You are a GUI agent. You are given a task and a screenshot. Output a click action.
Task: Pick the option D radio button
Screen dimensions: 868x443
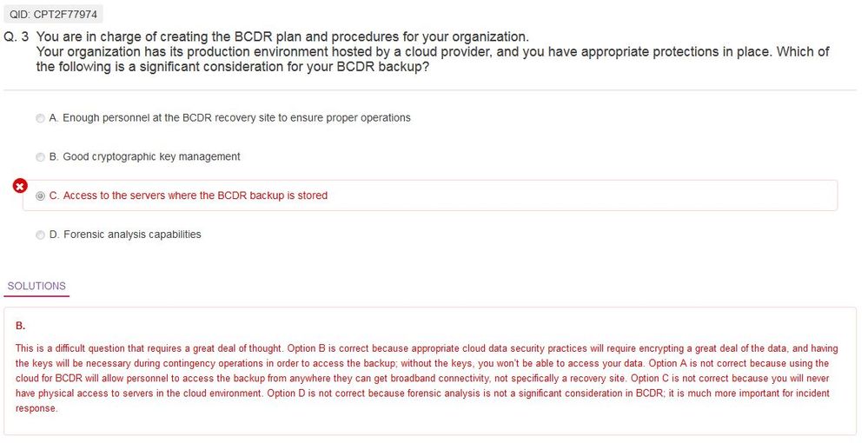click(x=40, y=235)
